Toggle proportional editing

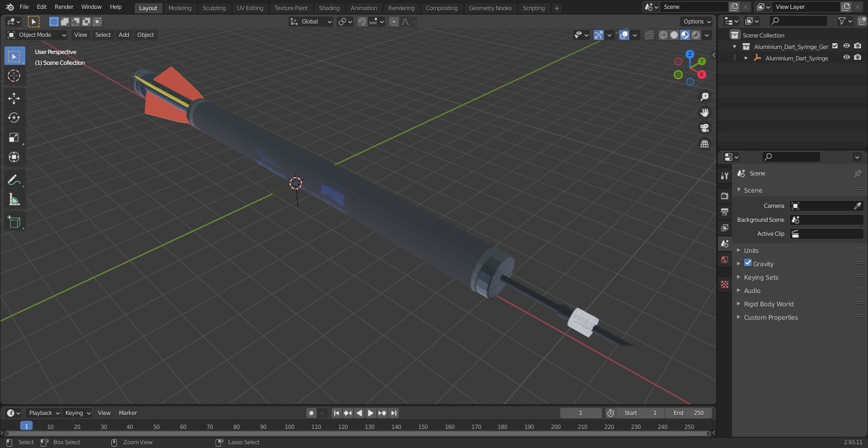click(394, 22)
